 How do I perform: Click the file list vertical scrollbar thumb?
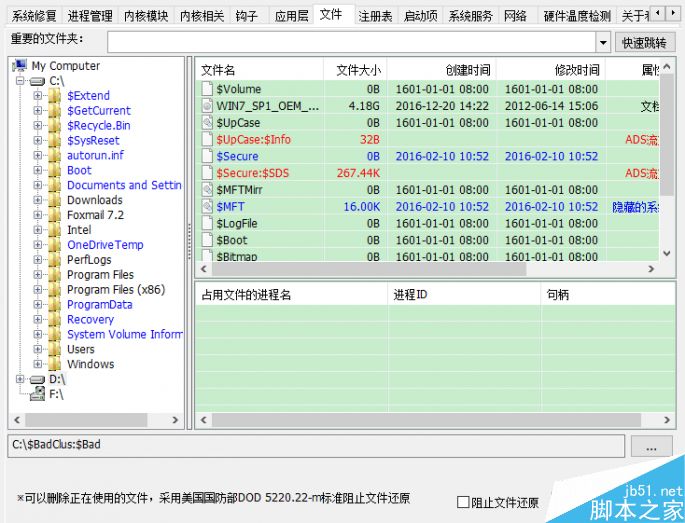pos(667,134)
